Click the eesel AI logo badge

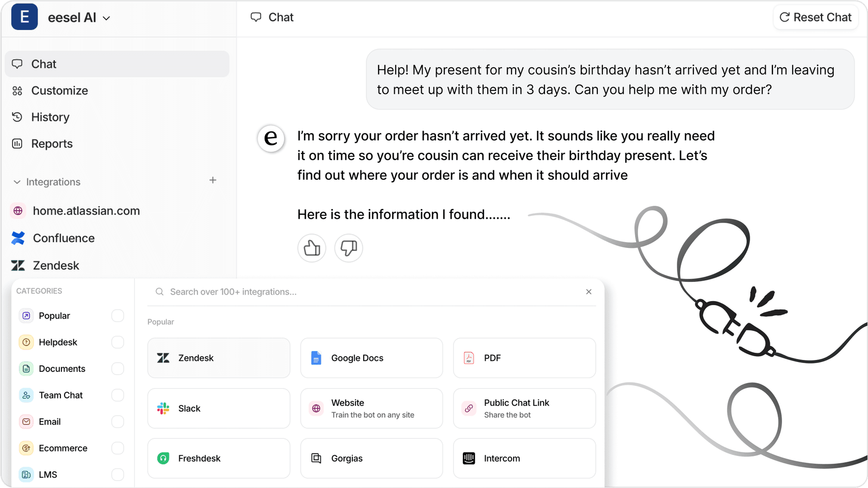pos(24,17)
